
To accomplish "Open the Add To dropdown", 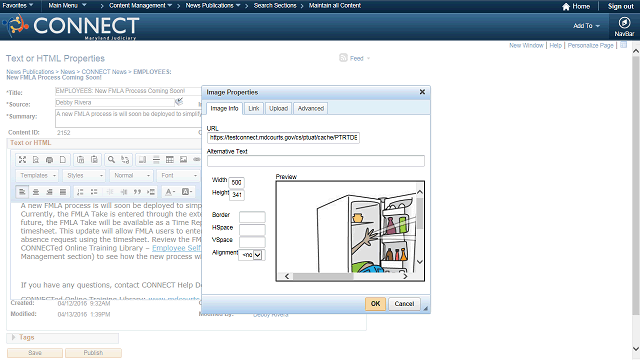I will [x=586, y=26].
